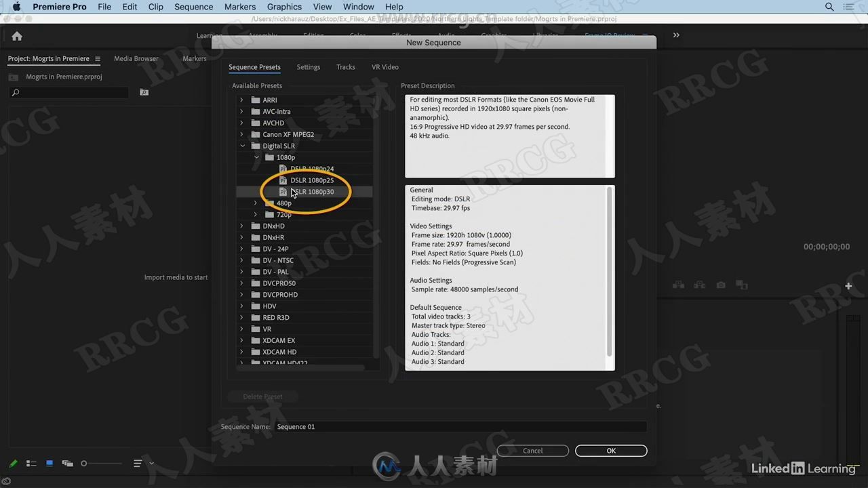Expand the 720p subfolder
The height and width of the screenshot is (488, 868).
click(256, 215)
